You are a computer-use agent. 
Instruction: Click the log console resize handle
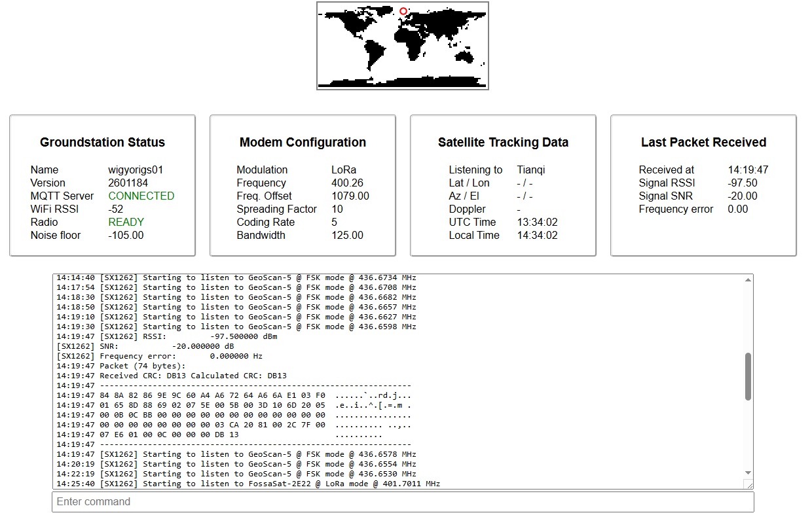click(748, 484)
